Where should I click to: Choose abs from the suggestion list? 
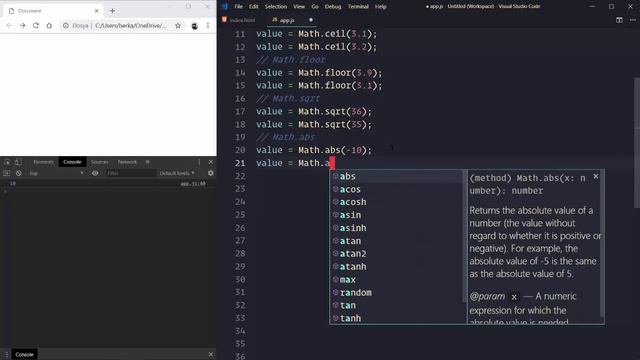point(397,176)
